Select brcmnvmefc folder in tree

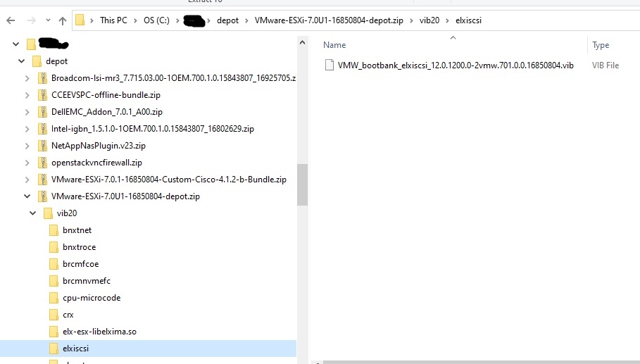87,281
